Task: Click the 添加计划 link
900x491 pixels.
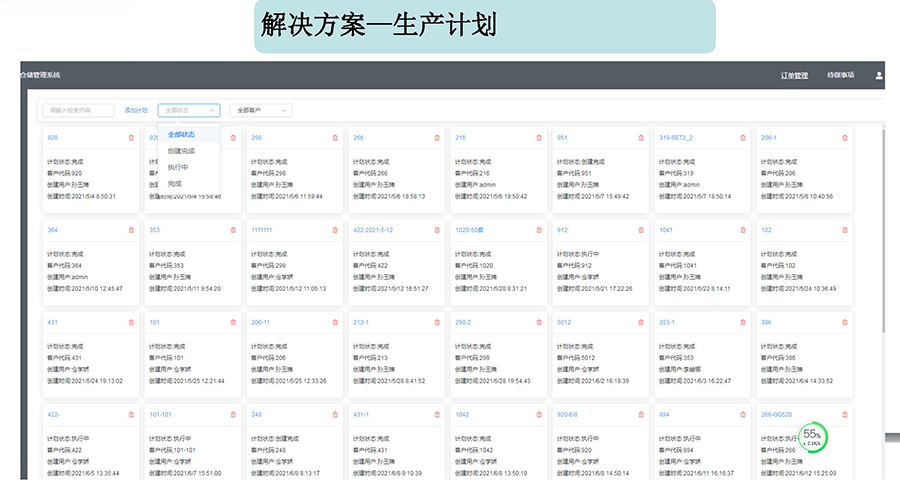Action: [x=136, y=110]
